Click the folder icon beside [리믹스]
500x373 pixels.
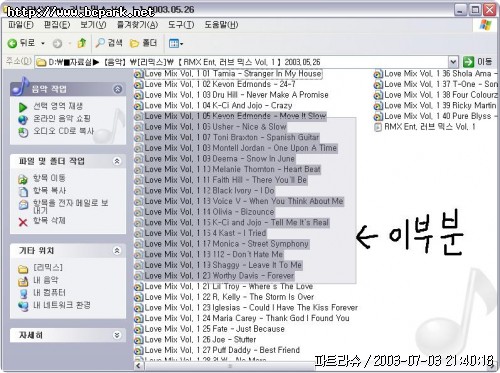point(23,269)
